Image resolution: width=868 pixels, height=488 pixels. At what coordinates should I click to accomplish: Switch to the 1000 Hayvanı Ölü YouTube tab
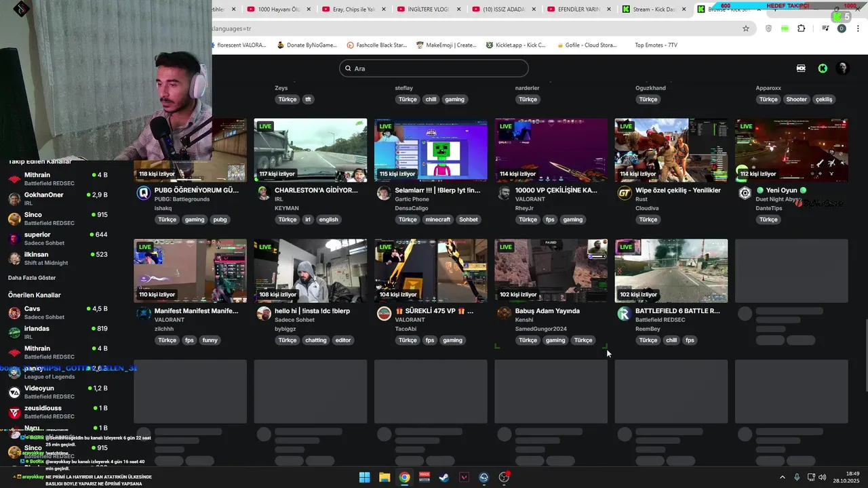pos(279,9)
